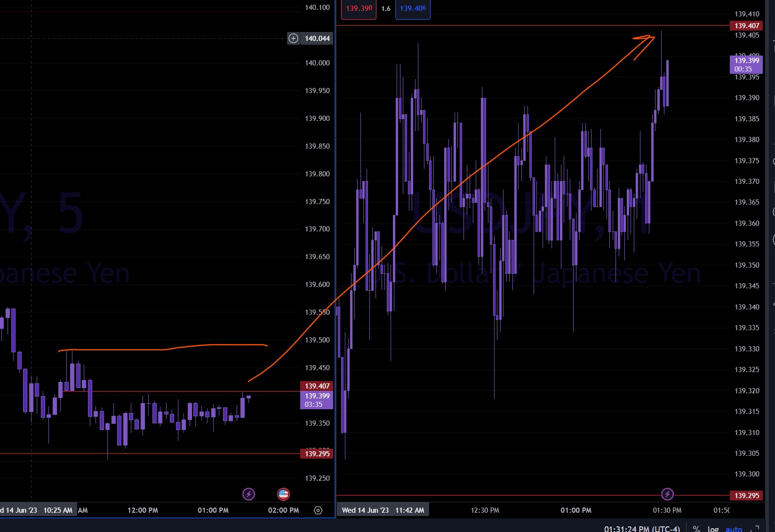Click the 139.300 price scale value
Viewport: 775px width, 532px height.
point(747,474)
